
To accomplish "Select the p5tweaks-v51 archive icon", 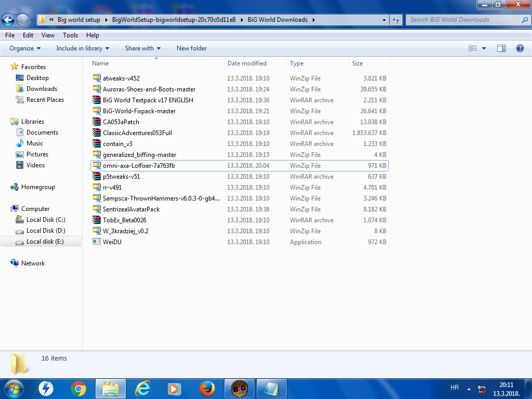I will (97, 176).
